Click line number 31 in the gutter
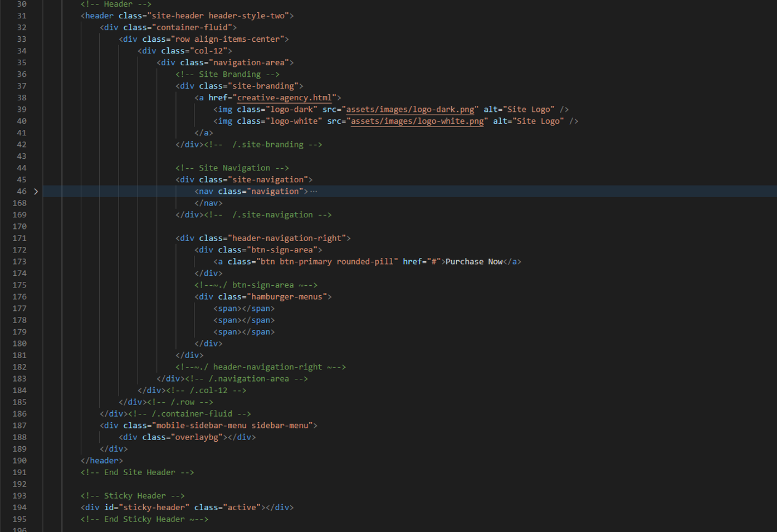The height and width of the screenshot is (532, 777). tap(21, 16)
